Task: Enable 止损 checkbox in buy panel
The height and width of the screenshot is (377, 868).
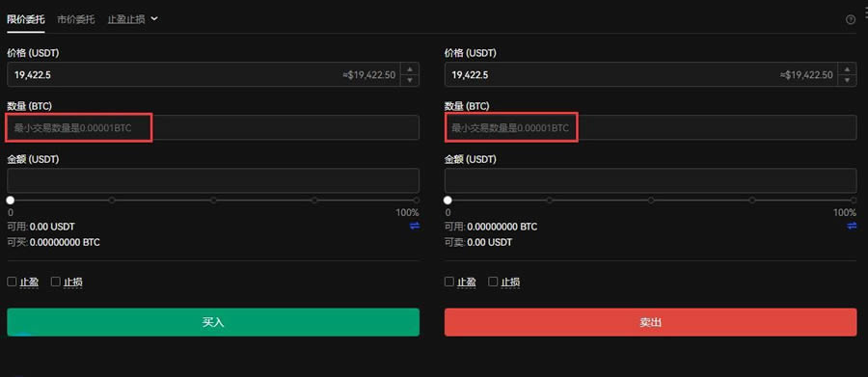Action: 55,282
